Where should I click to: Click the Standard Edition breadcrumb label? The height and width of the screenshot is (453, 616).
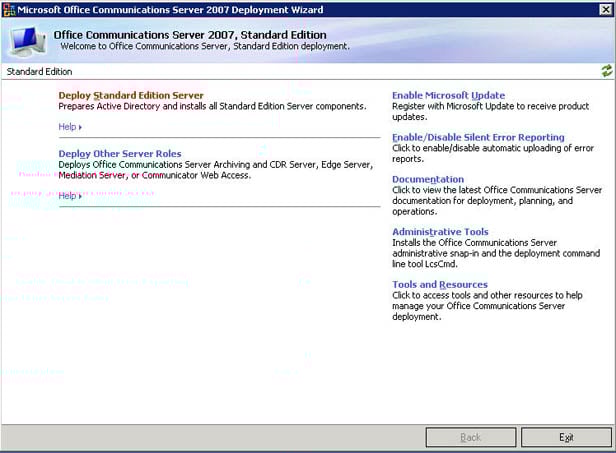tap(39, 72)
